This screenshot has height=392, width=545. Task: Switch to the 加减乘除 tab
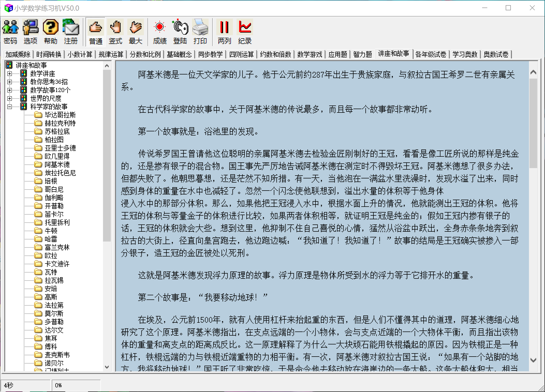(18, 55)
